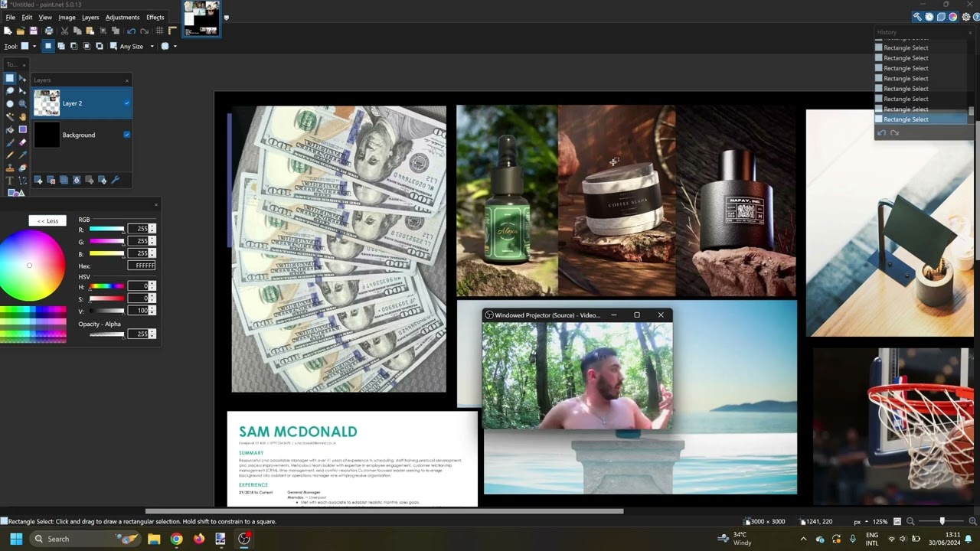Set selection mode to Intersect
The height and width of the screenshot is (551, 980).
click(87, 46)
